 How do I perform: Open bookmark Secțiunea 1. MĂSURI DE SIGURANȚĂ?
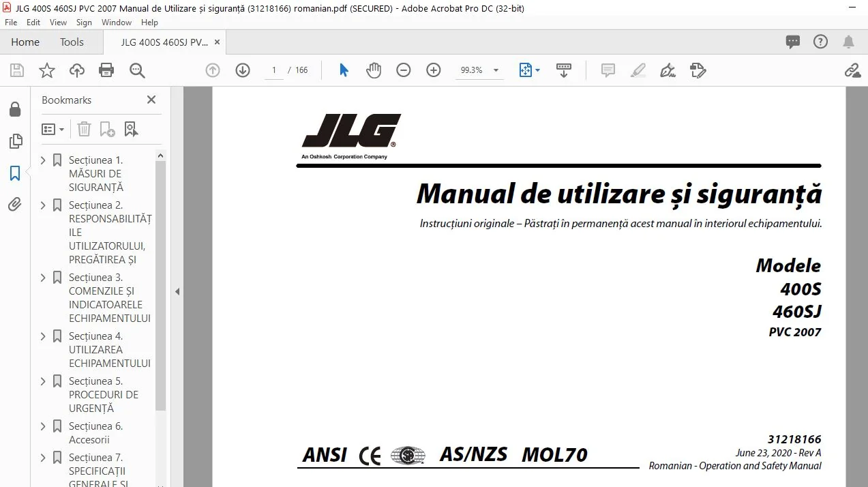pyautogui.click(x=96, y=174)
